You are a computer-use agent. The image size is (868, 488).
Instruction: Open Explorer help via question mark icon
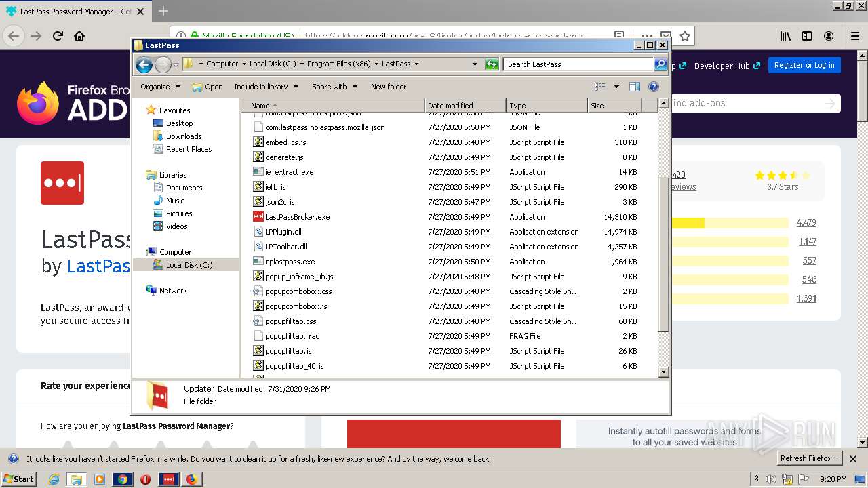click(654, 87)
